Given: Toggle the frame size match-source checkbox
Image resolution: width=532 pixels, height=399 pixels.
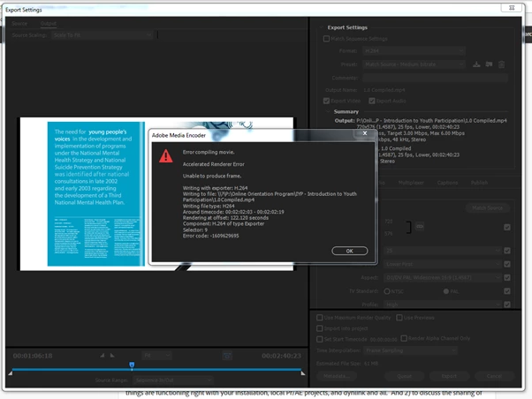Looking at the screenshot, I should [507, 227].
